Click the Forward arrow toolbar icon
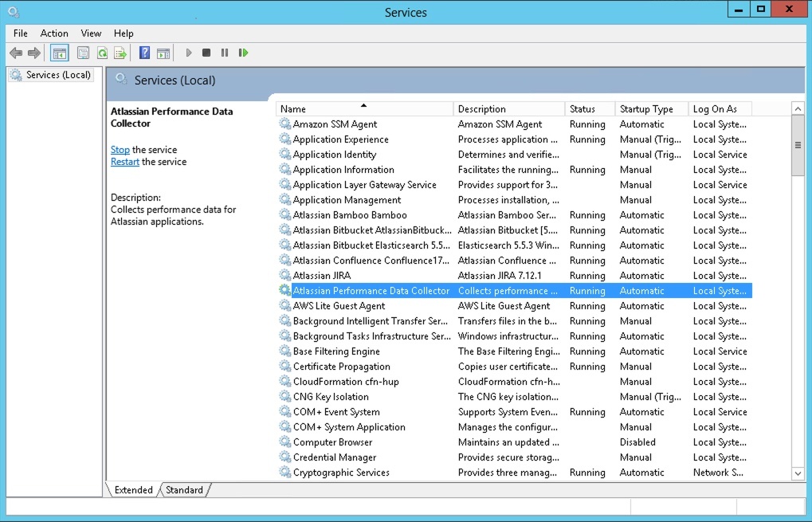Screen dimensions: 812x522 pyautogui.click(x=34, y=53)
